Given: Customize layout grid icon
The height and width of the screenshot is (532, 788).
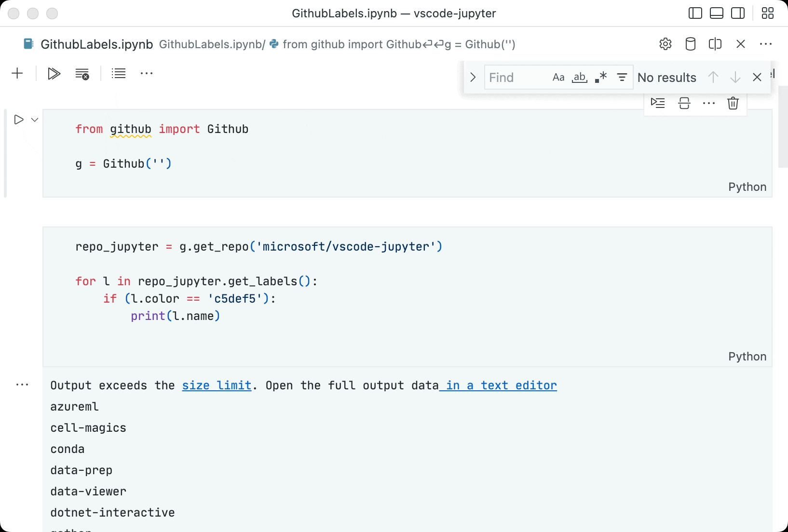Looking at the screenshot, I should click(768, 13).
